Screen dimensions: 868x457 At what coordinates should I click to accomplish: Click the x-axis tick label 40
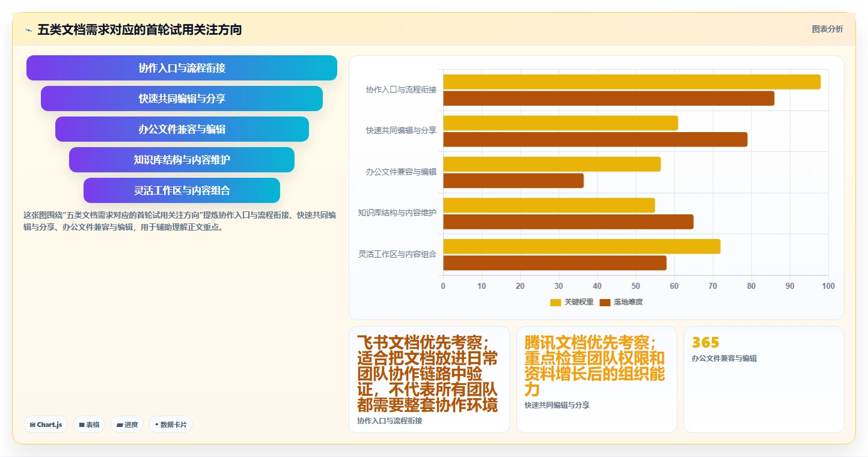[x=597, y=286]
